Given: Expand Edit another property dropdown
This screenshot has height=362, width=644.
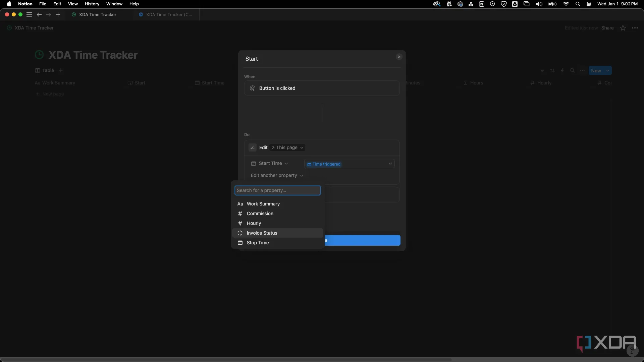Looking at the screenshot, I should (277, 175).
